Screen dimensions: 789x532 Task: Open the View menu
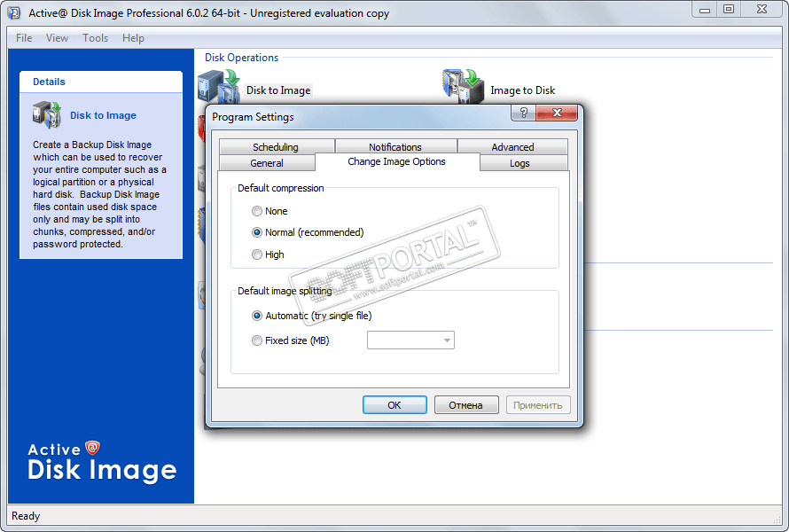pyautogui.click(x=57, y=38)
